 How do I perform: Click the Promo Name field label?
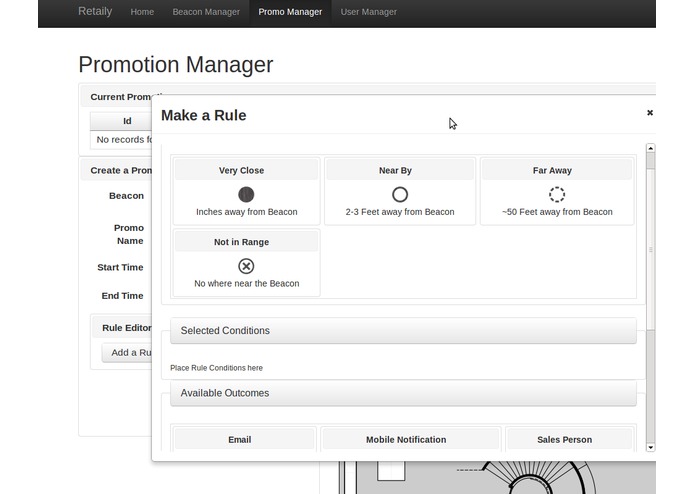click(129, 234)
